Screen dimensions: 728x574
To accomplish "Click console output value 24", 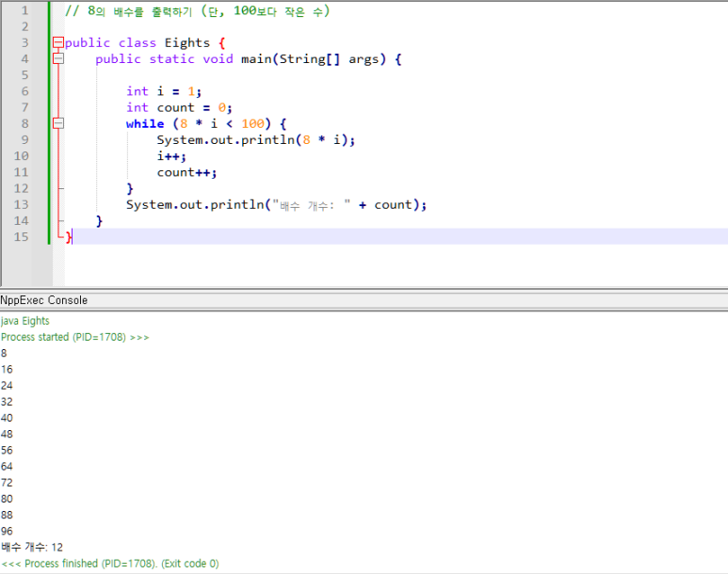I will tap(7, 386).
